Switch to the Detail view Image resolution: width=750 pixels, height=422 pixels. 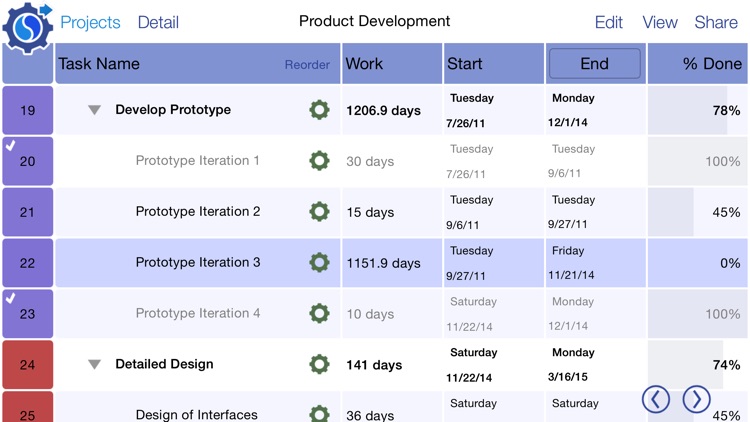[158, 22]
